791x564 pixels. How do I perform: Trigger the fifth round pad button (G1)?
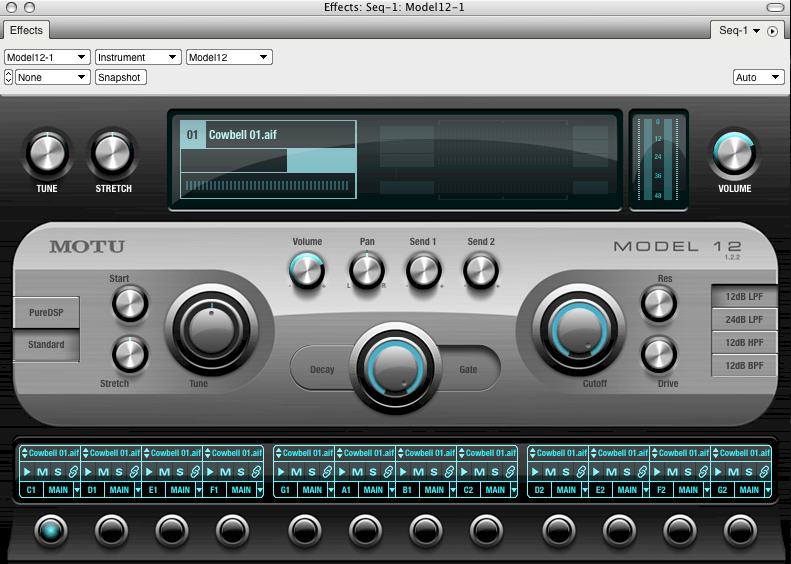point(305,530)
